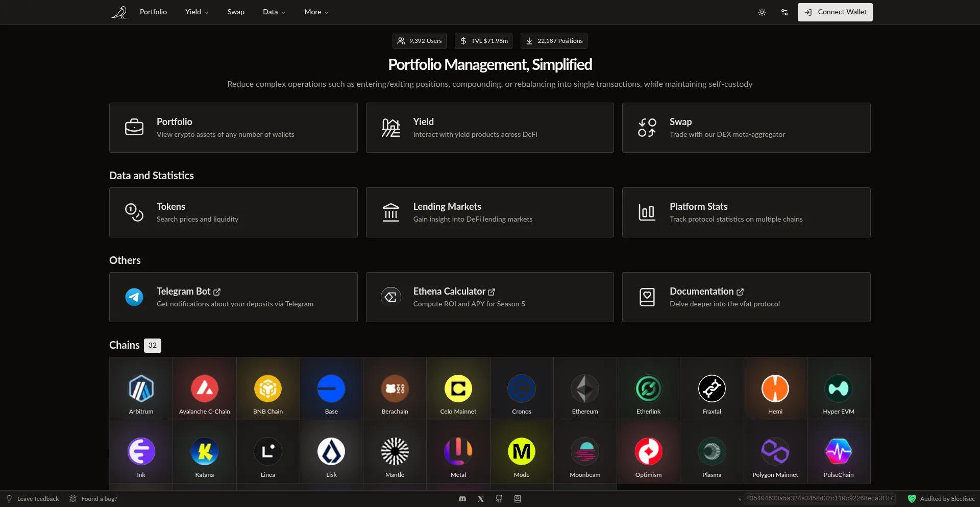Pick the Polygon Mainnet chain icon

775,452
